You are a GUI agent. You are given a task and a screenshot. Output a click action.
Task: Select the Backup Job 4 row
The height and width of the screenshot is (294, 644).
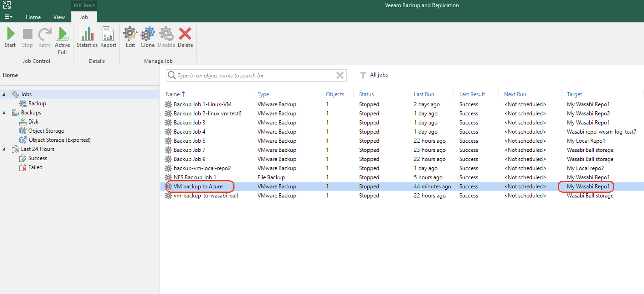(402, 132)
